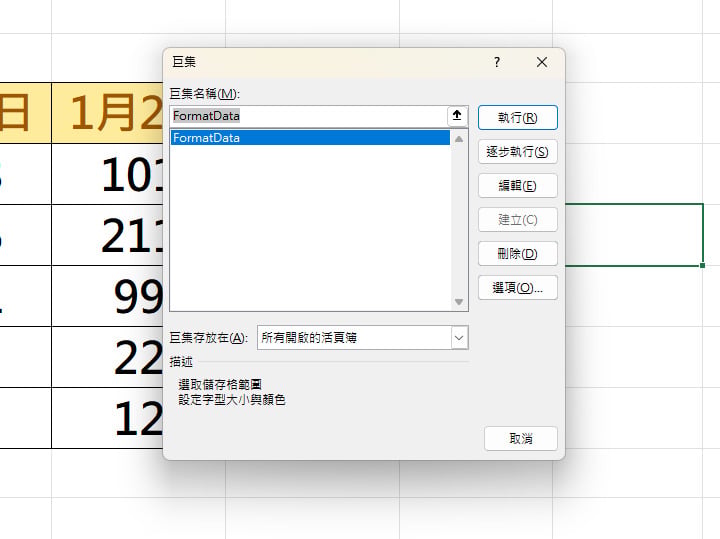Screen dimensions: 720x539
Task: Click the macro list scroll up arrow
Action: 459,139
